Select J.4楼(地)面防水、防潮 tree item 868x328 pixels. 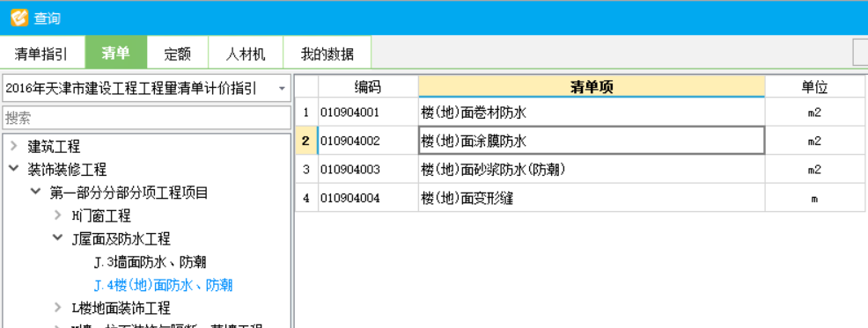point(164,286)
